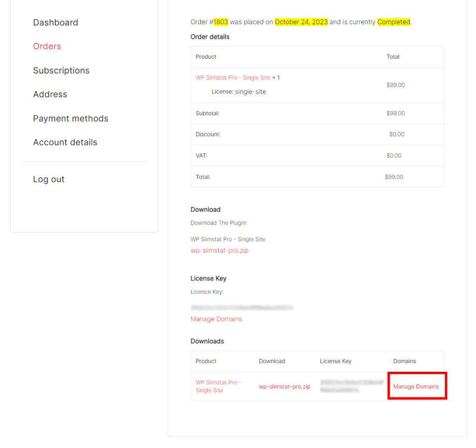Viewport: 476px width, 448px height.
Task: Click the highlighted date October 24, 2023
Action: tap(301, 22)
